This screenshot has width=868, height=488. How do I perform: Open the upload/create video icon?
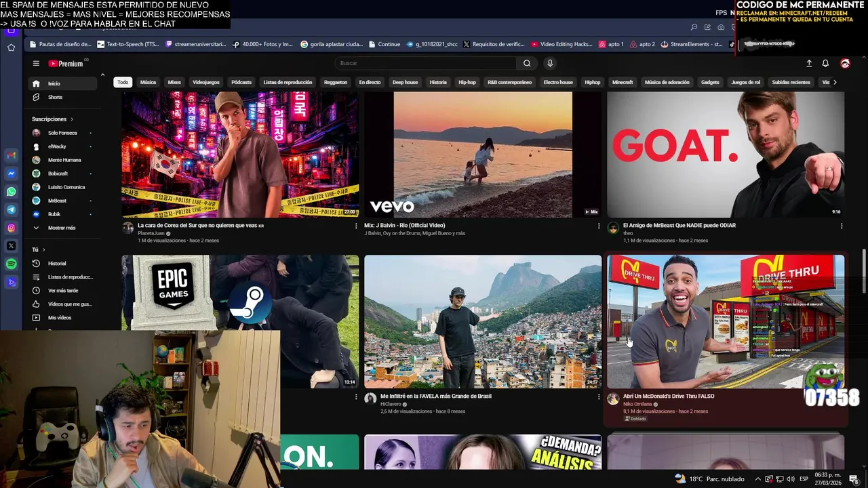(x=809, y=63)
